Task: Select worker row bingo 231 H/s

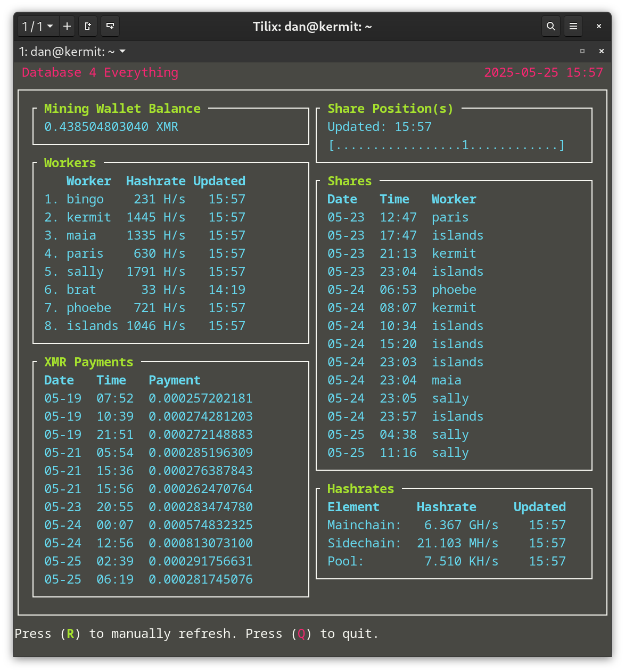Action: (x=145, y=199)
